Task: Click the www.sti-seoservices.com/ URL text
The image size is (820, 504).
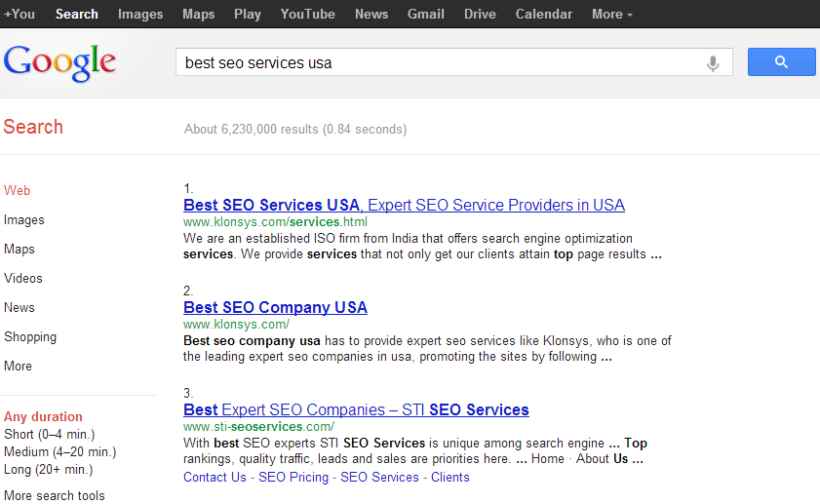Action: [x=258, y=427]
